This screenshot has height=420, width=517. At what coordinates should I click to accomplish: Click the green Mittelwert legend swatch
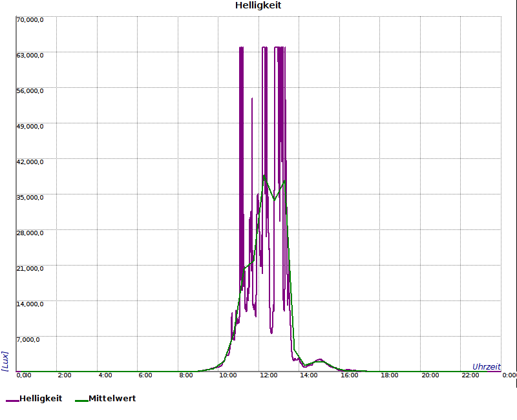[82, 401]
